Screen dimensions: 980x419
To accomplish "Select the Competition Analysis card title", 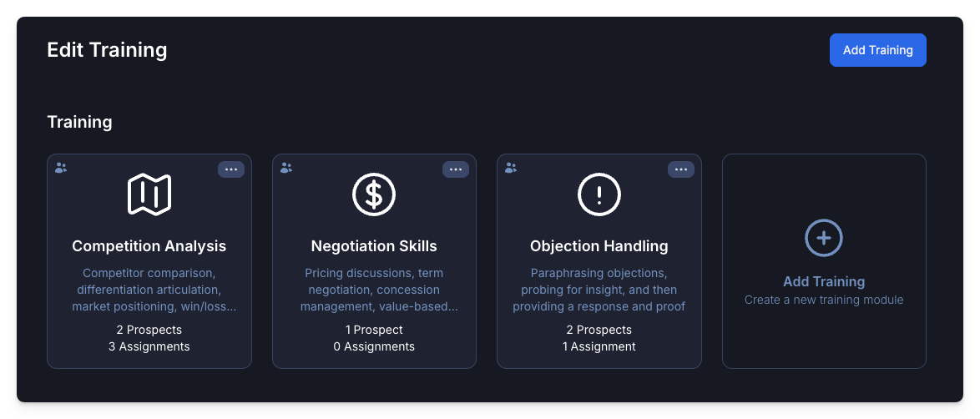I will [x=149, y=246].
